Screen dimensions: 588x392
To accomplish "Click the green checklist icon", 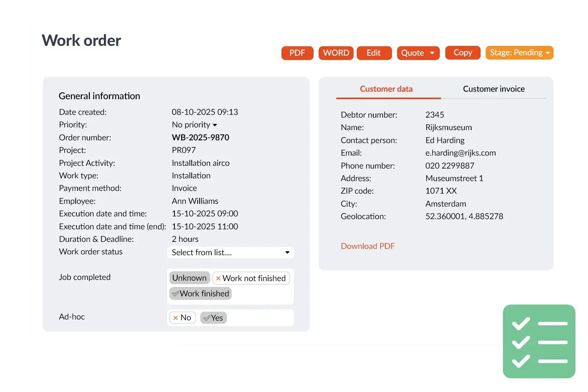I will coord(539,342).
